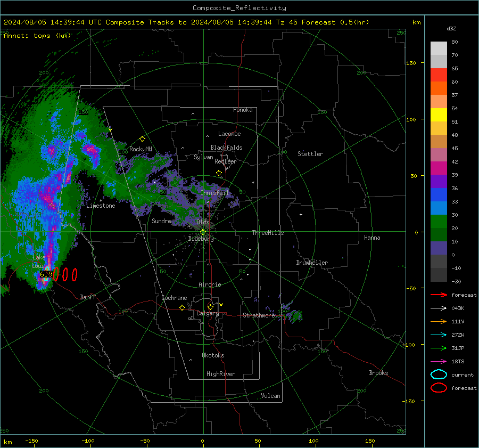This screenshot has width=479, height=448.
Task: Click the Composite_Reflectivity title
Action: (x=240, y=8)
